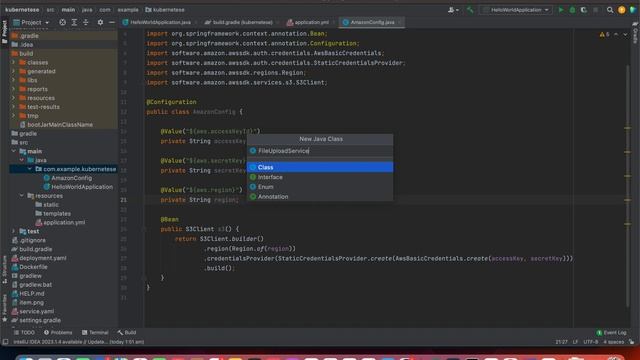This screenshot has height=360, width=640.
Task: Expand the test folder
Action: click(13, 231)
